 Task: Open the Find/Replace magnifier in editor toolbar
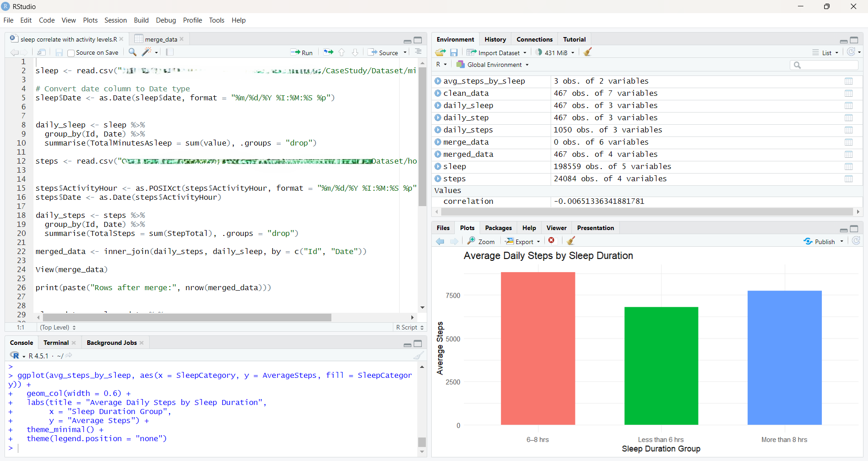pos(132,52)
